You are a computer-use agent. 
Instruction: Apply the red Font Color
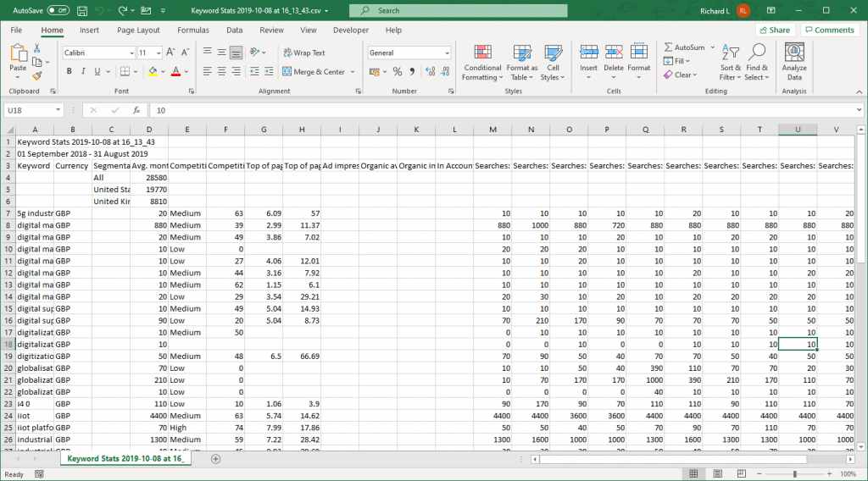(176, 71)
